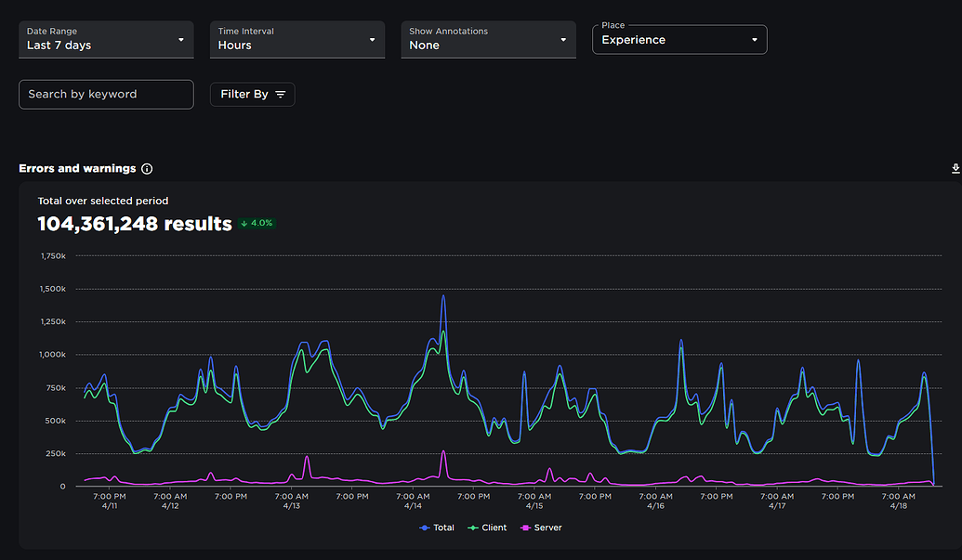Open the Show Annotations dropdown
The height and width of the screenshot is (560, 962).
point(488,40)
